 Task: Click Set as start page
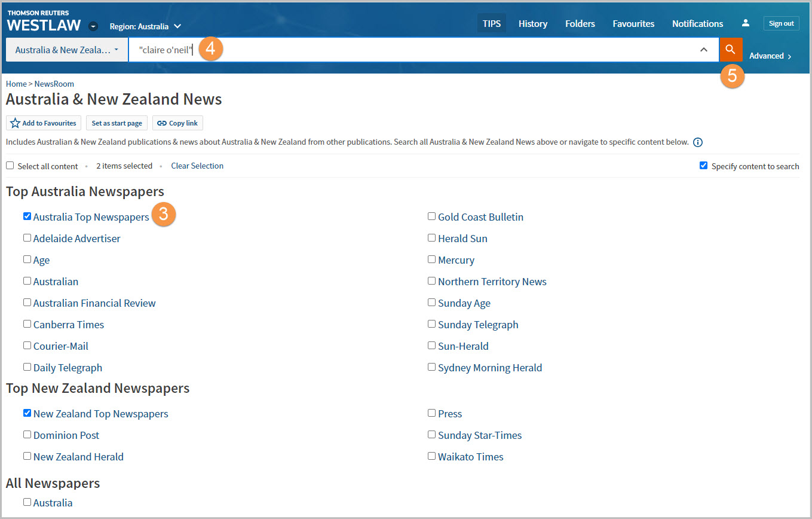pyautogui.click(x=117, y=123)
